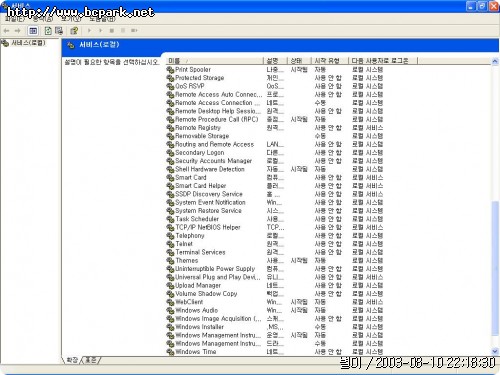
Task: Click the Export List toolbar icon
Action: tap(59, 31)
